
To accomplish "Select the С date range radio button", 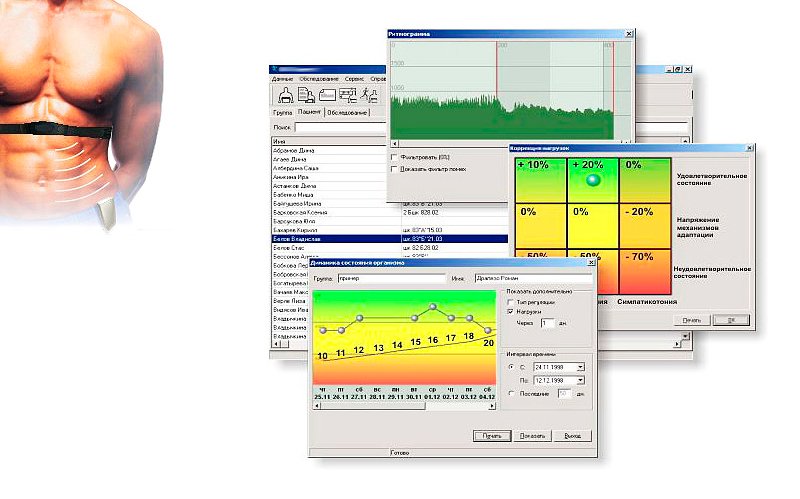I will tap(511, 367).
